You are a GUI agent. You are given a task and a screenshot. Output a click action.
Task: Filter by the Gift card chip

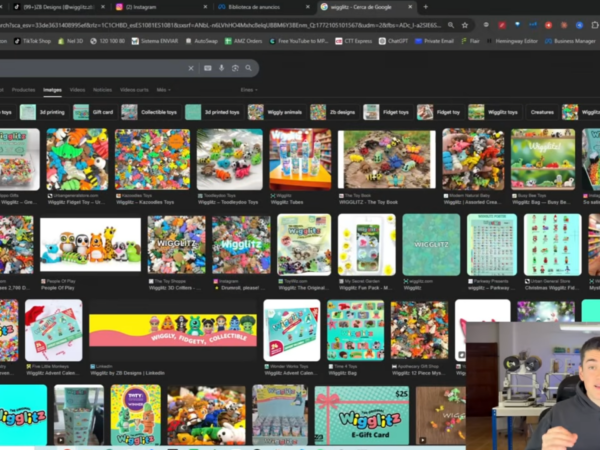tap(95, 112)
